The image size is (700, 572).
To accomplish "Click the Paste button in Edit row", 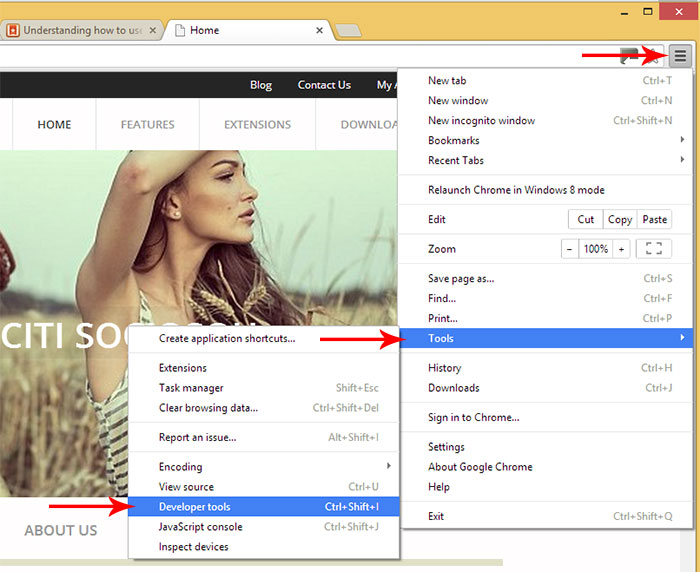I will 654,219.
